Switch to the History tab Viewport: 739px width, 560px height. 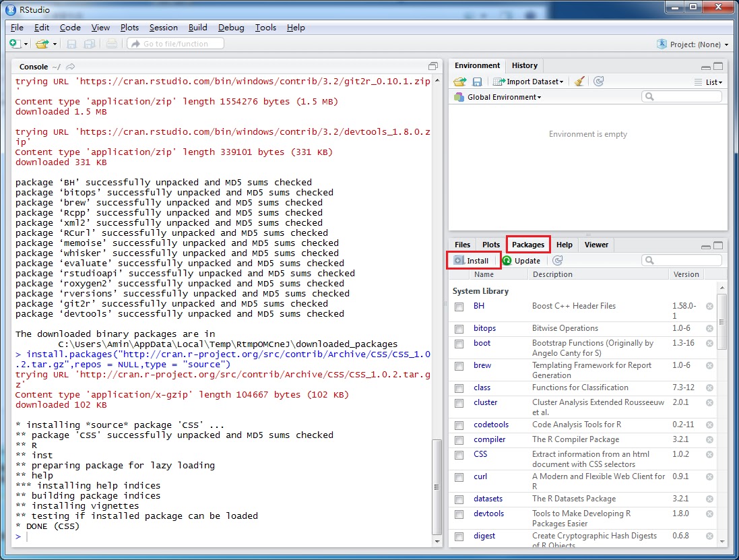(525, 65)
